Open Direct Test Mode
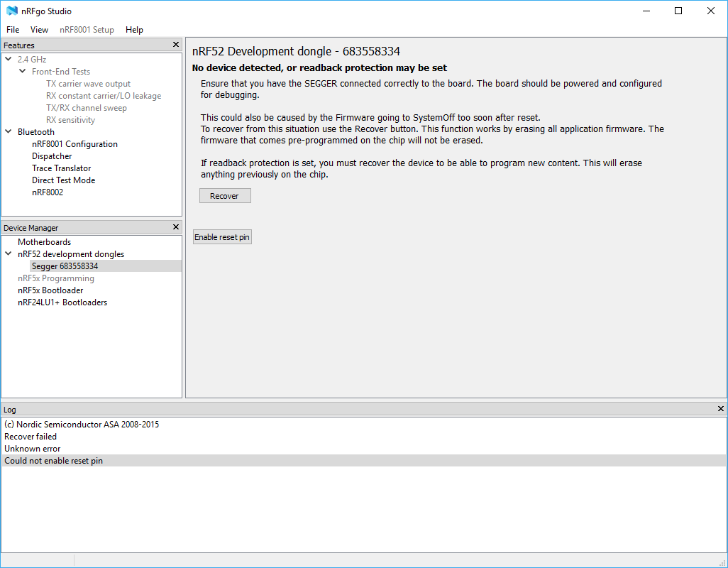The width and height of the screenshot is (728, 568). [x=64, y=180]
